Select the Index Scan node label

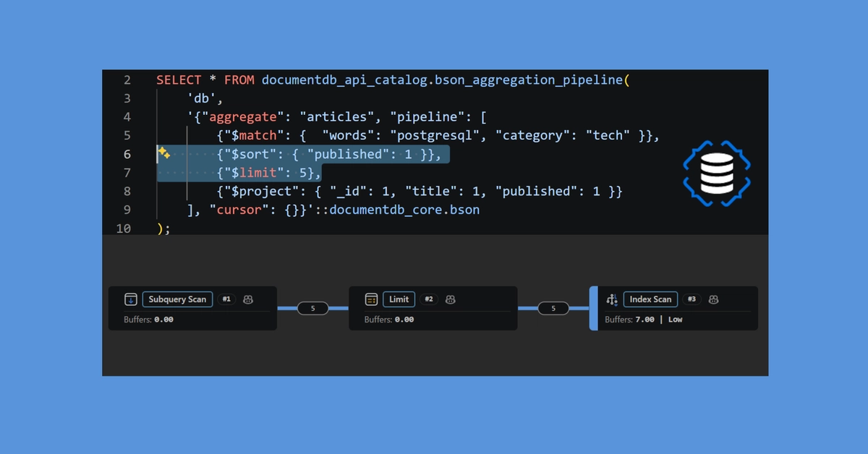(x=651, y=299)
